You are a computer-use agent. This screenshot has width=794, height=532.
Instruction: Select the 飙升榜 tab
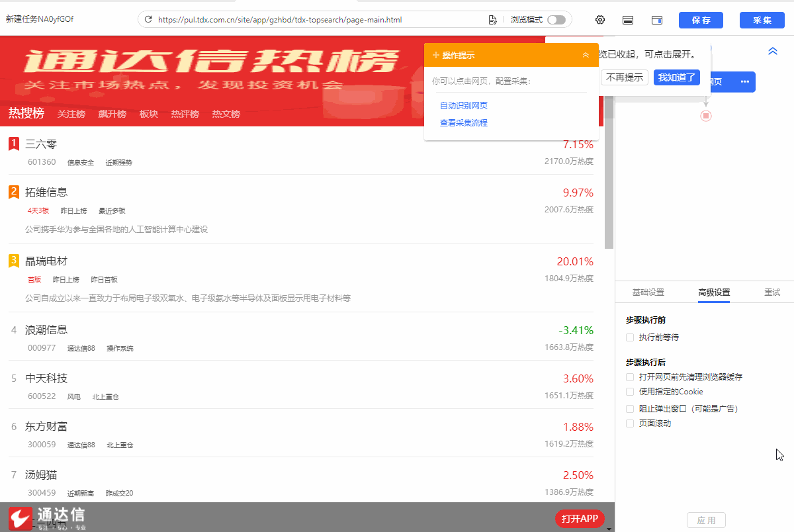click(x=112, y=114)
